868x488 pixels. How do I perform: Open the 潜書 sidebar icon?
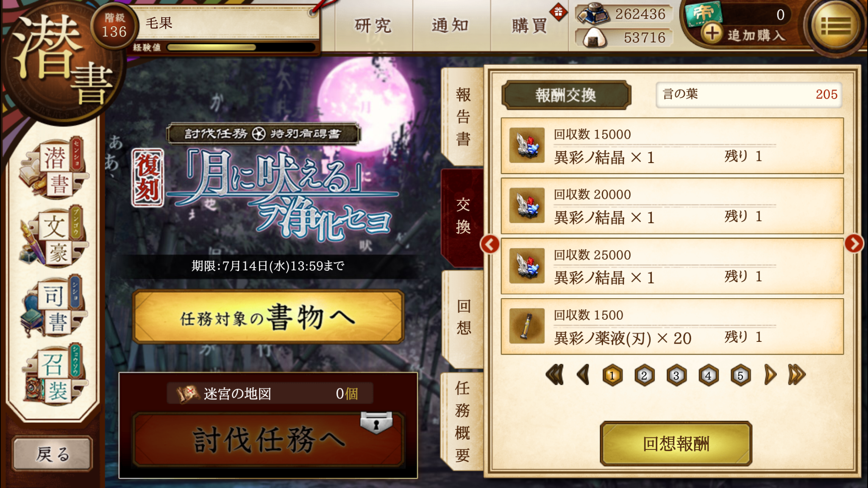[x=53, y=169]
